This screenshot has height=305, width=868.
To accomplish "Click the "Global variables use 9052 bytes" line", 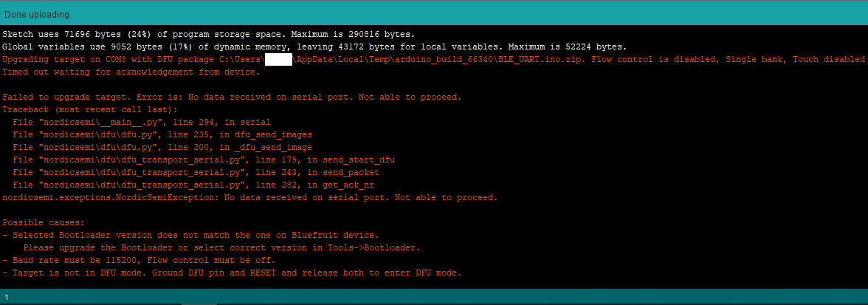I will click(314, 47).
